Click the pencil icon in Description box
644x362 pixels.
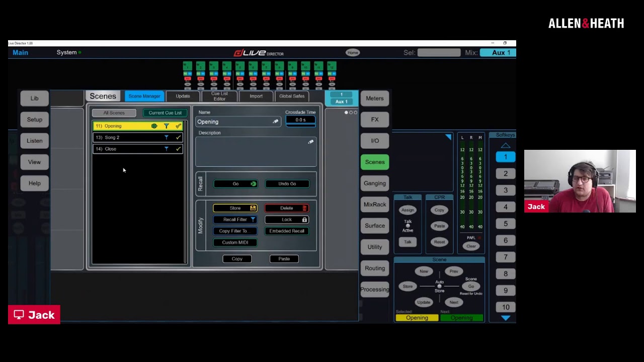coord(310,142)
